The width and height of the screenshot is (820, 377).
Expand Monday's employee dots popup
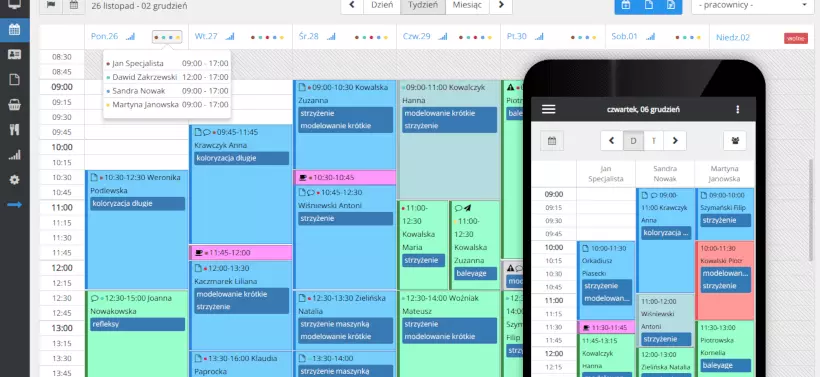(167, 37)
